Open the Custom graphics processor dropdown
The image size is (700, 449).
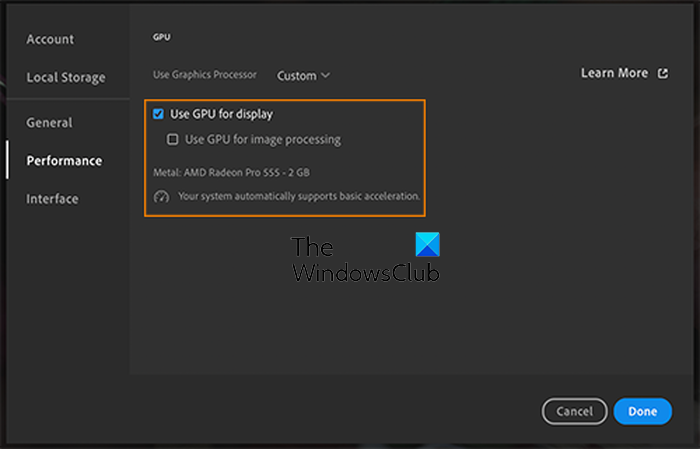pos(303,75)
